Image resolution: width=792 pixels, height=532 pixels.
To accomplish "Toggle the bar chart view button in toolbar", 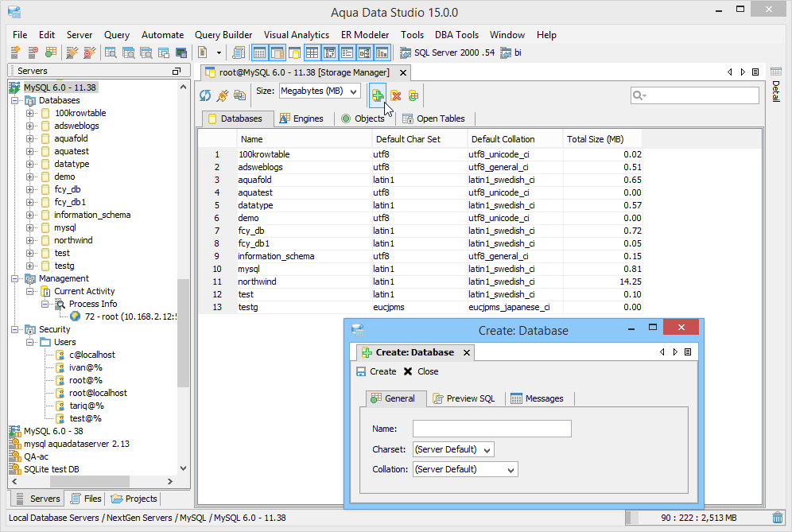I will (x=382, y=52).
